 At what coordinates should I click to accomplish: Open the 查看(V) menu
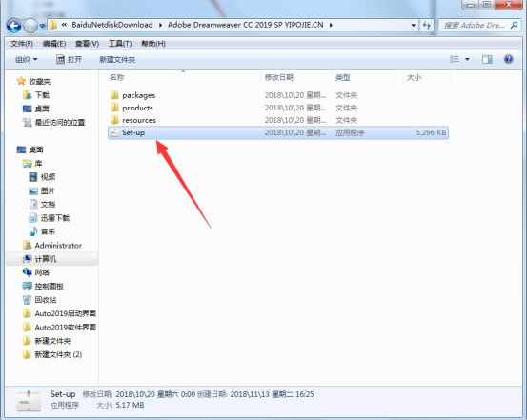pos(87,44)
